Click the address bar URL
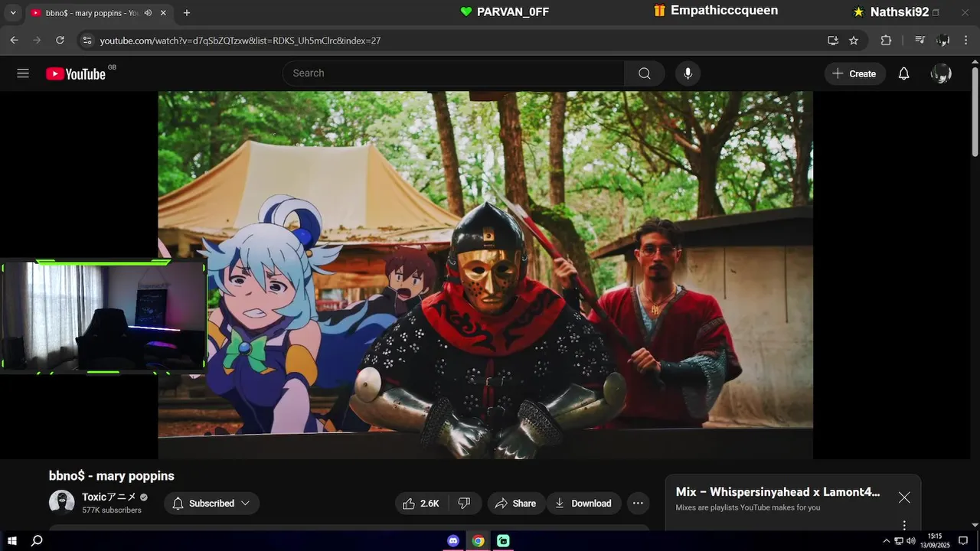The image size is (980, 551). pyautogui.click(x=240, y=40)
